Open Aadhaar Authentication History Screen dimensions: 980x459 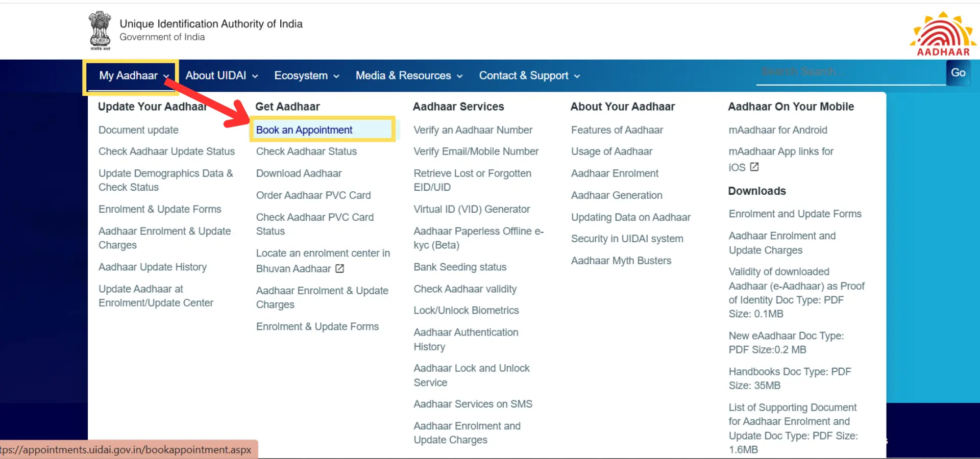coord(466,339)
